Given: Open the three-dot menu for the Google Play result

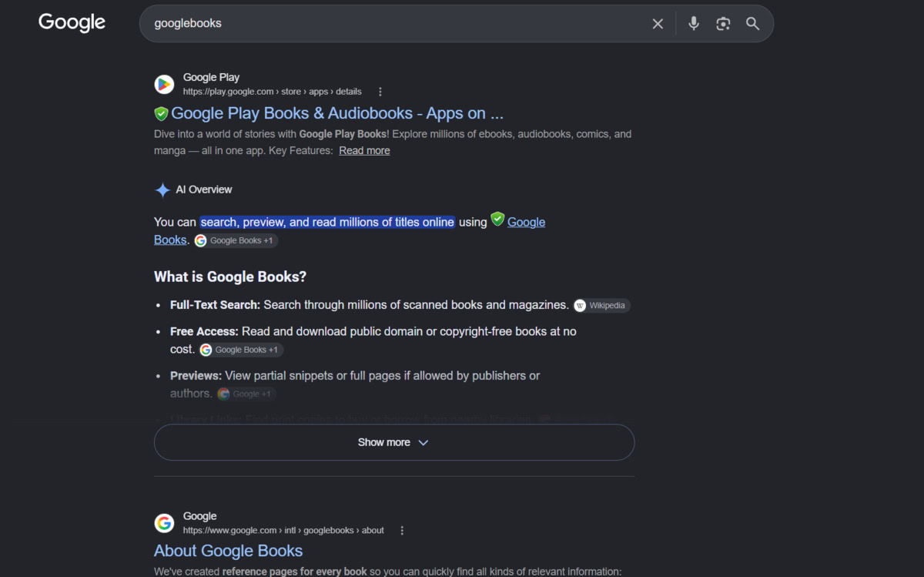Looking at the screenshot, I should [380, 92].
